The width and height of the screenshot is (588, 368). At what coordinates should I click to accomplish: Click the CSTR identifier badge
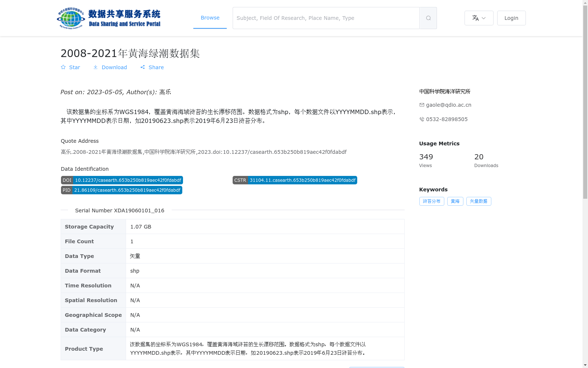(x=295, y=180)
